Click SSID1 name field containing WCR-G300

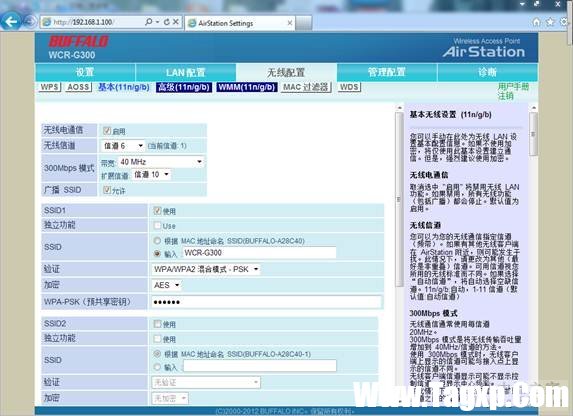coord(259,253)
